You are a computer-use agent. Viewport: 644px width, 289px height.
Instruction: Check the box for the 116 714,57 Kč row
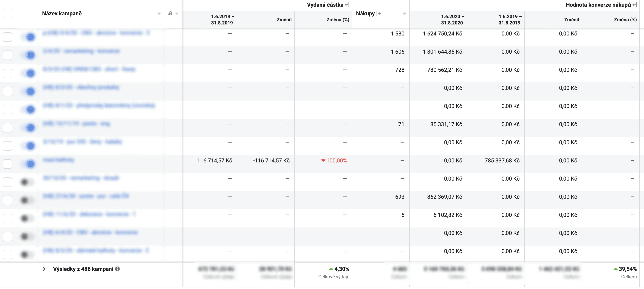tap(7, 164)
